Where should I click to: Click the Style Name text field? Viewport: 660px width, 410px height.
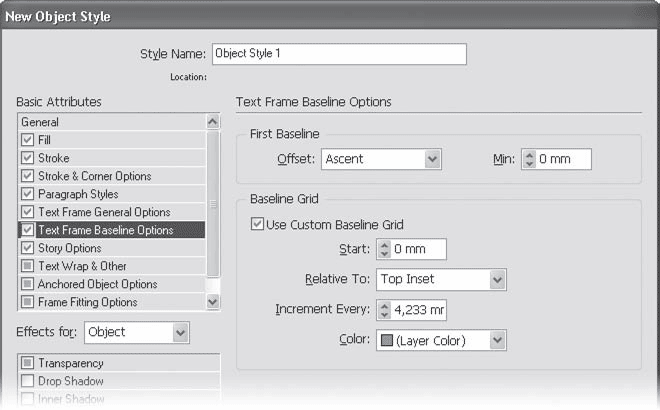[339, 54]
